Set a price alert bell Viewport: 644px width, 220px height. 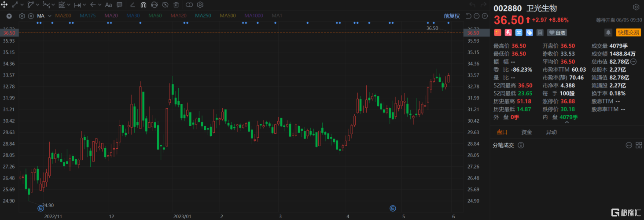tap(608, 33)
